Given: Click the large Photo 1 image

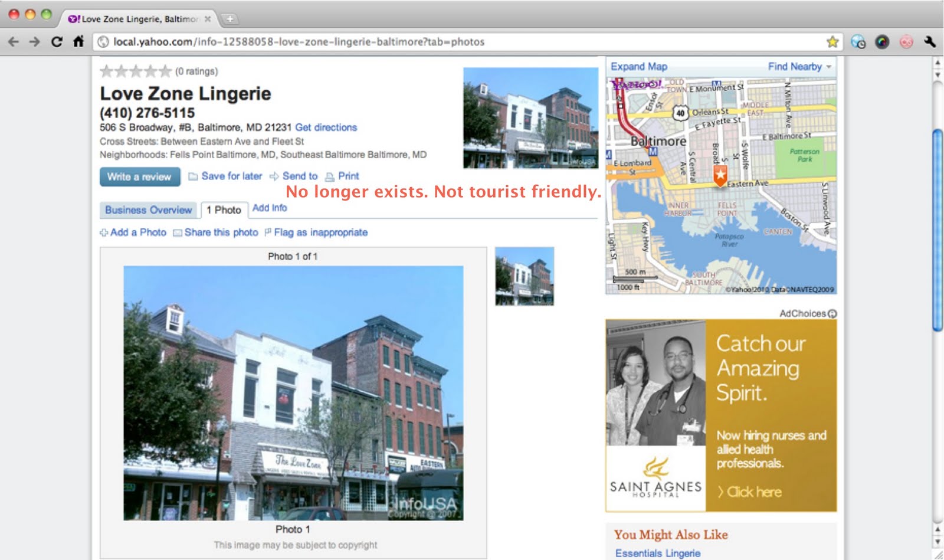Looking at the screenshot, I should (x=293, y=393).
